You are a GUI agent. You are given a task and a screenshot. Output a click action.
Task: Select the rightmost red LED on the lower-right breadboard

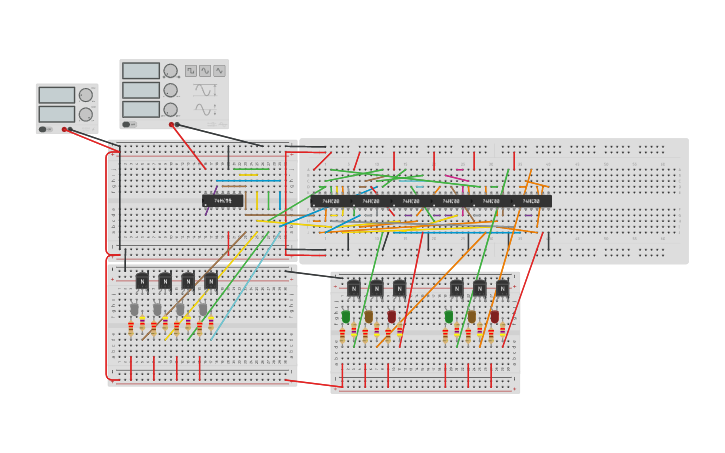pyautogui.click(x=494, y=317)
